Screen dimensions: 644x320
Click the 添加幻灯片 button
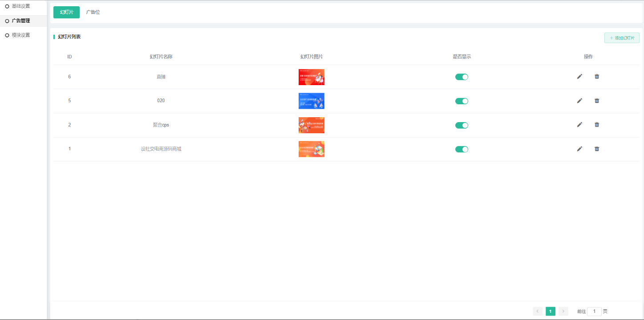(622, 38)
